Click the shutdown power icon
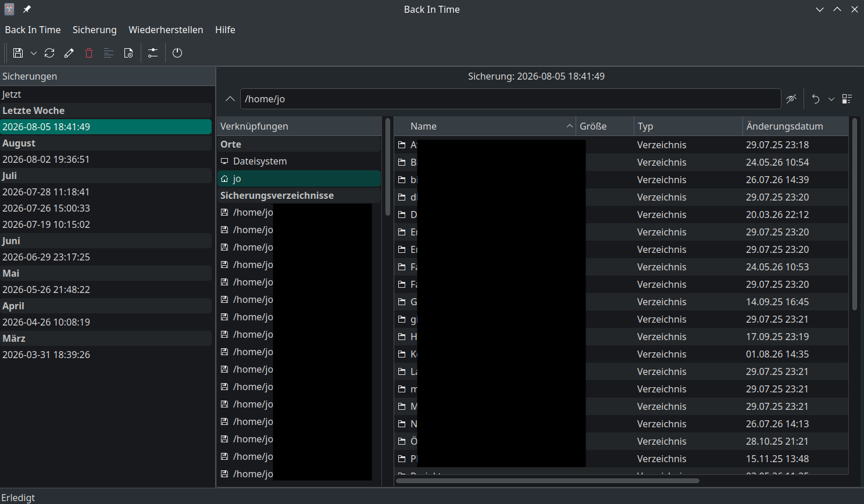 point(177,53)
